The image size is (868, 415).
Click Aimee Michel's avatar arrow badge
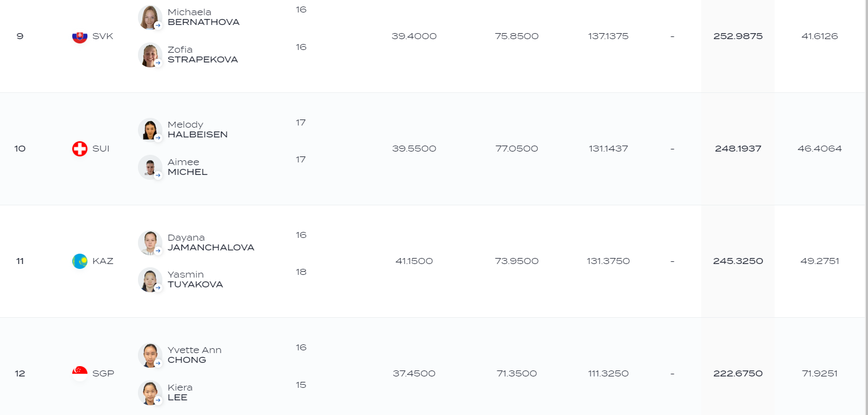(158, 175)
